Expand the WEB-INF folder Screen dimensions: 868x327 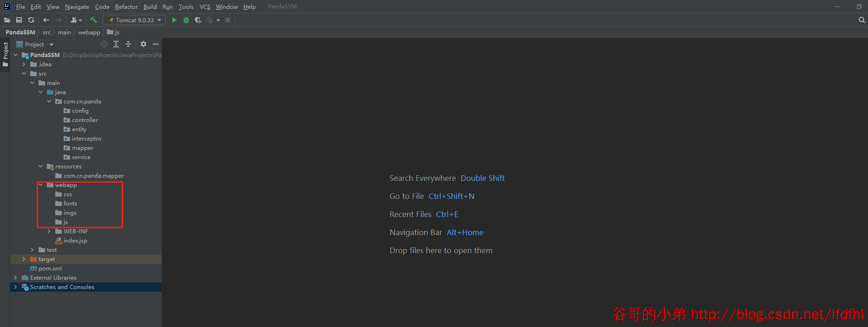(49, 231)
